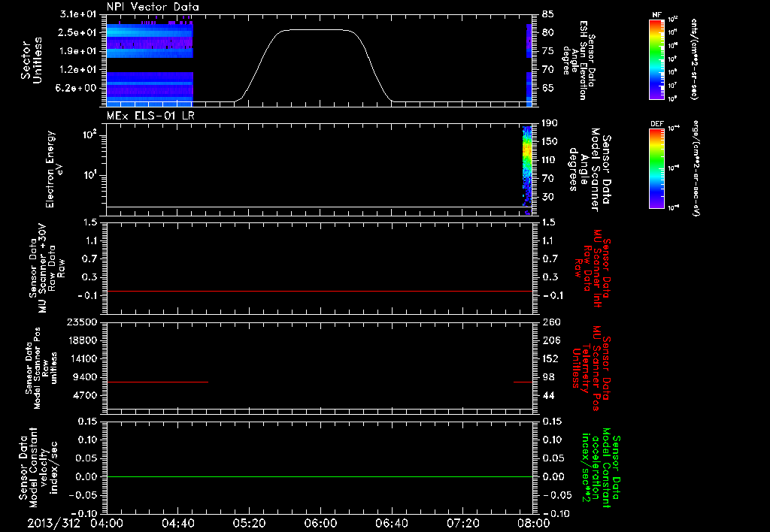
Task: Click the red 'MU Scanner Init Raw Data' label
Action: pyautogui.click(x=592, y=268)
